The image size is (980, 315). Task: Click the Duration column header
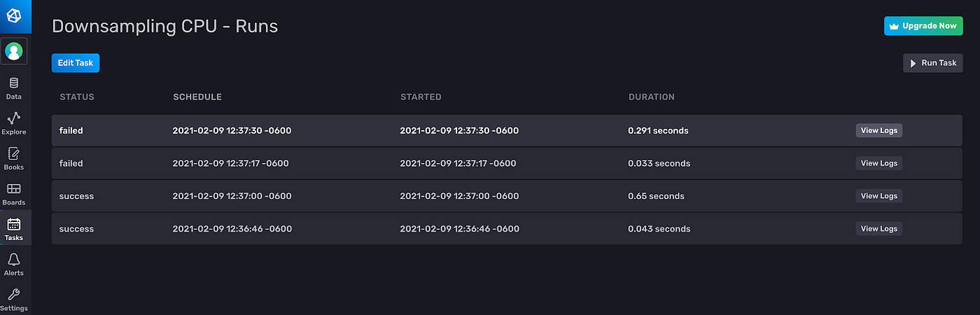tap(651, 97)
